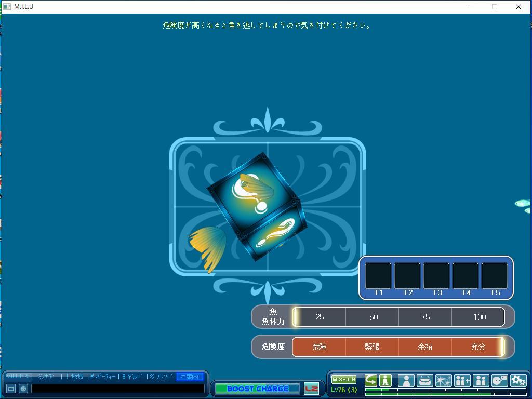Open the settings gears icon
The image size is (532, 399).
(x=518, y=381)
